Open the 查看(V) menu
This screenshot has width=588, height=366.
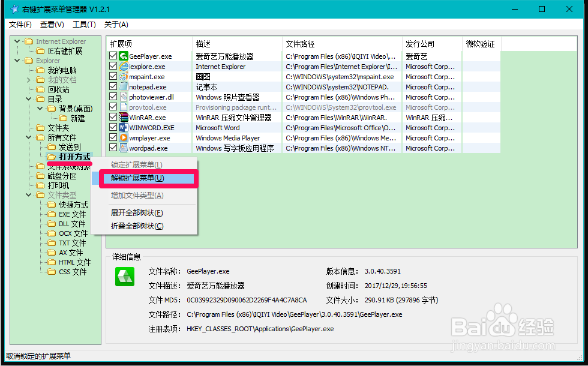[x=52, y=25]
